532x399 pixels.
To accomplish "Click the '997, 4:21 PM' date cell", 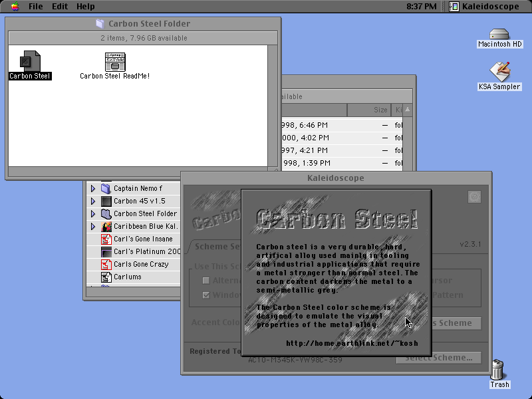I will [x=305, y=150].
